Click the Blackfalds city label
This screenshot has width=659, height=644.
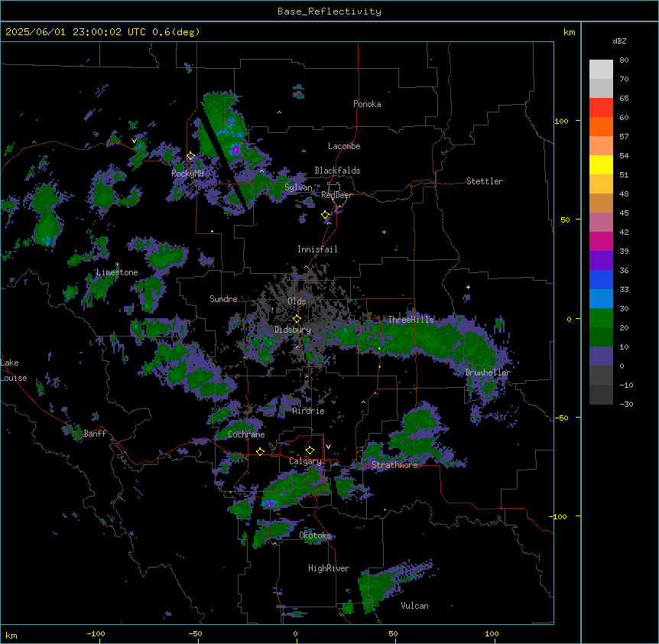(x=337, y=171)
